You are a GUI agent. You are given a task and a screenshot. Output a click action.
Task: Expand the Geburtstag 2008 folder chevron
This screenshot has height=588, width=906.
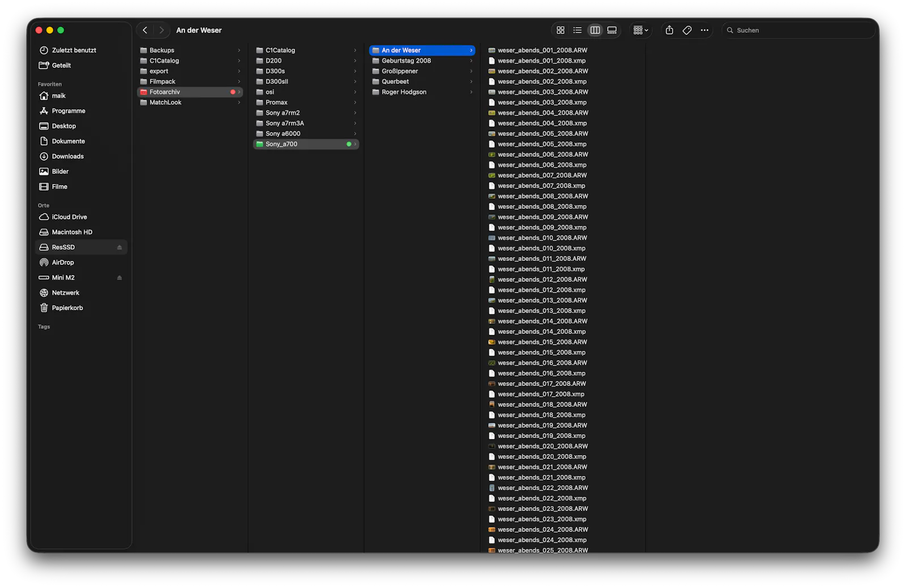tap(471, 61)
